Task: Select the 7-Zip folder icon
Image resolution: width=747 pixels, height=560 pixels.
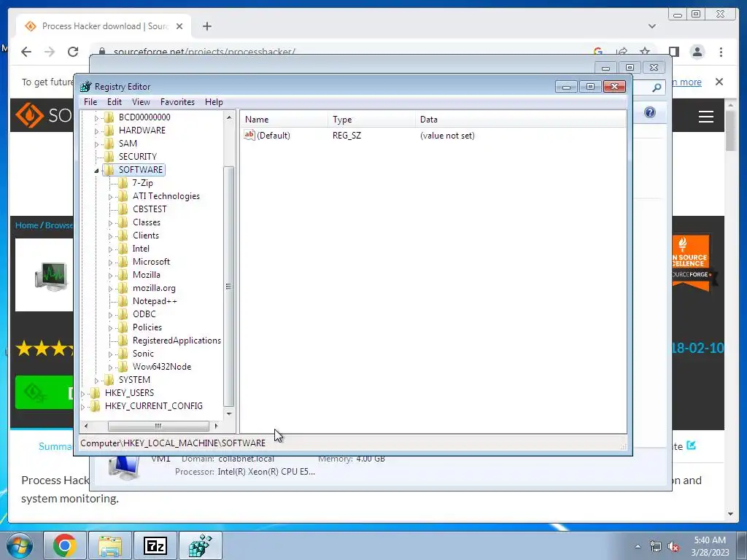Action: point(123,183)
